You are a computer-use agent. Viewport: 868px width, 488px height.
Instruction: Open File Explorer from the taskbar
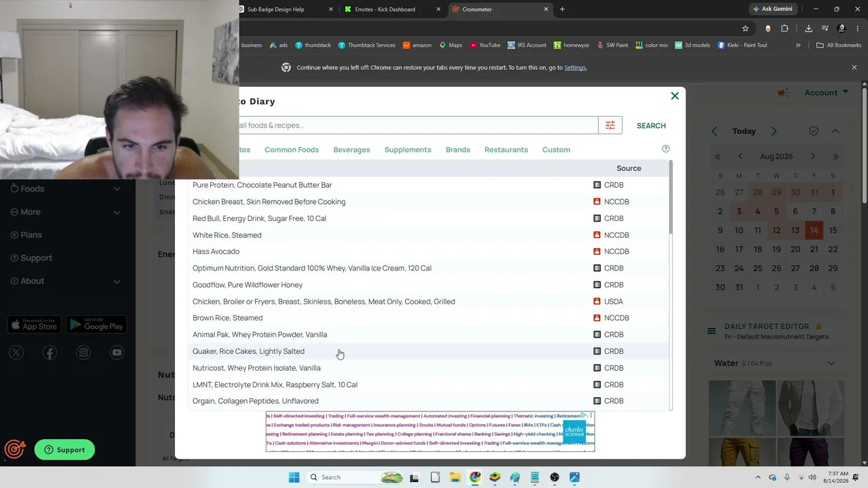(454, 477)
